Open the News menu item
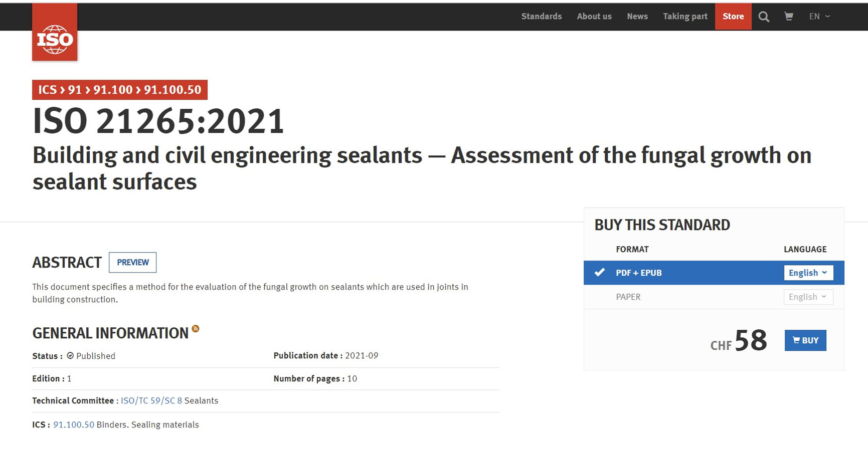This screenshot has height=451, width=868. pyautogui.click(x=637, y=17)
